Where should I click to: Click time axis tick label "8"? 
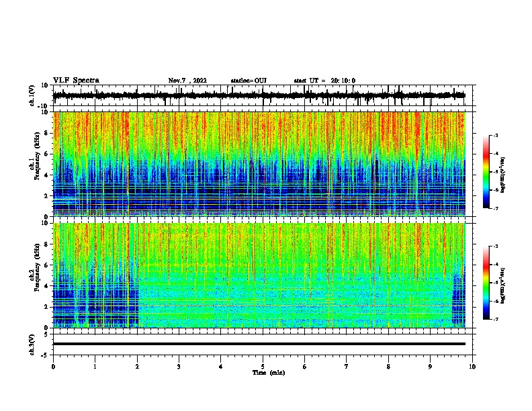[x=388, y=367]
